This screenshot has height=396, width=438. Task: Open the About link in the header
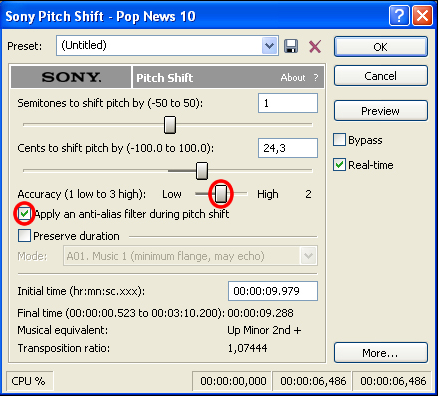pyautogui.click(x=293, y=78)
